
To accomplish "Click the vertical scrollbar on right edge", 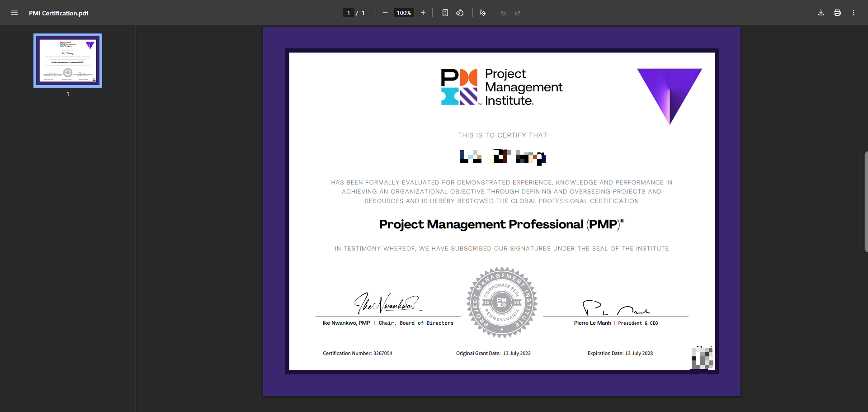I will pyautogui.click(x=866, y=202).
